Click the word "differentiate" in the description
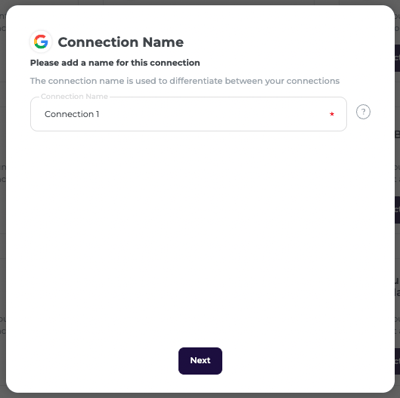The width and height of the screenshot is (400, 398). click(196, 81)
